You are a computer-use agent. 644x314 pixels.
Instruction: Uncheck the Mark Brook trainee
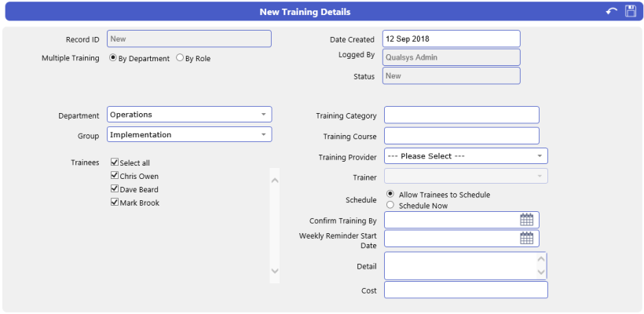point(115,203)
